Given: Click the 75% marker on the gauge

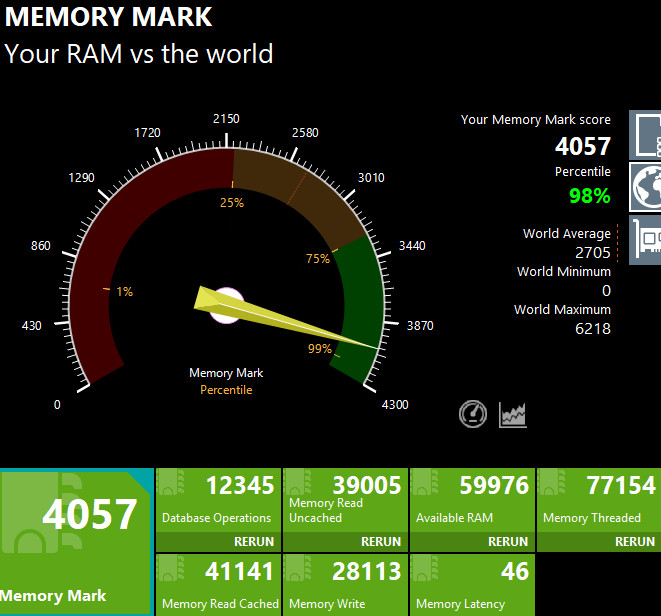Looking at the screenshot, I should click(x=318, y=258).
